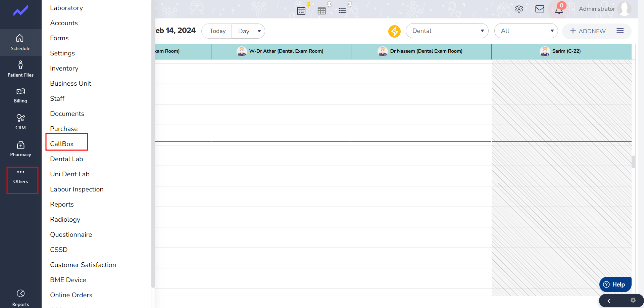Click the Administrator user name
The image size is (644, 308).
coord(597,9)
